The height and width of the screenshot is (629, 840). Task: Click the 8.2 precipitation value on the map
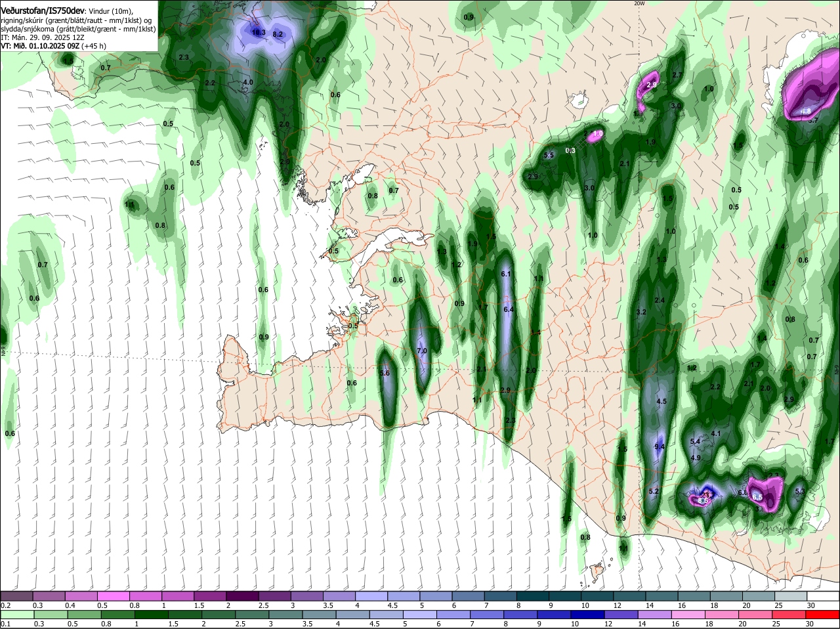coord(278,34)
